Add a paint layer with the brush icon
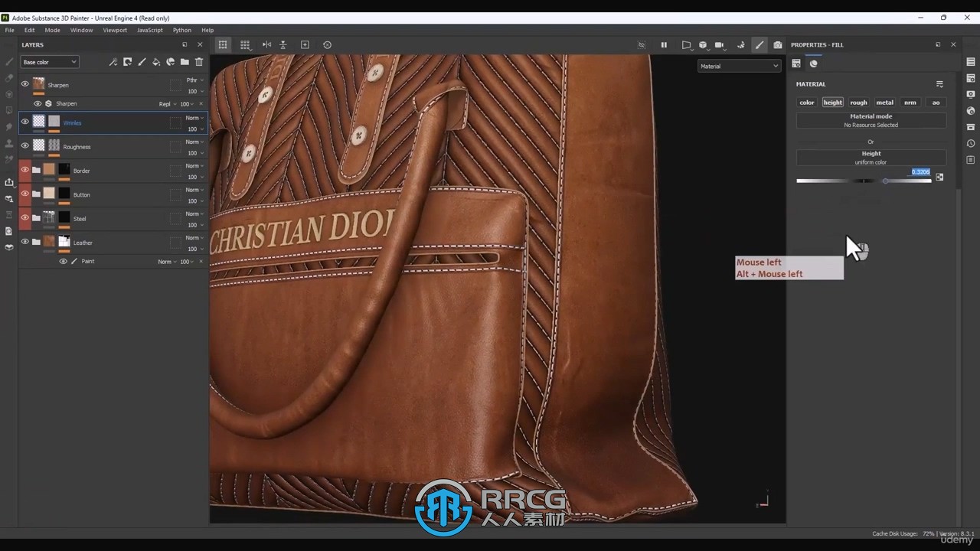Image resolution: width=980 pixels, height=551 pixels. 142,62
